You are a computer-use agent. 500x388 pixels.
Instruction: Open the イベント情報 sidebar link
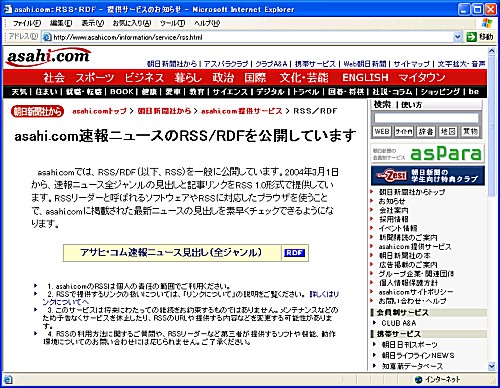click(398, 228)
